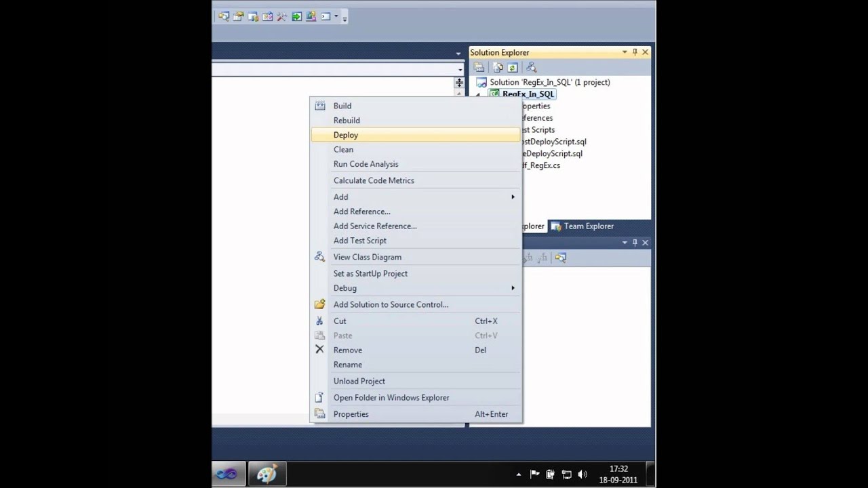Click the Paint taskbar button

[267, 474]
